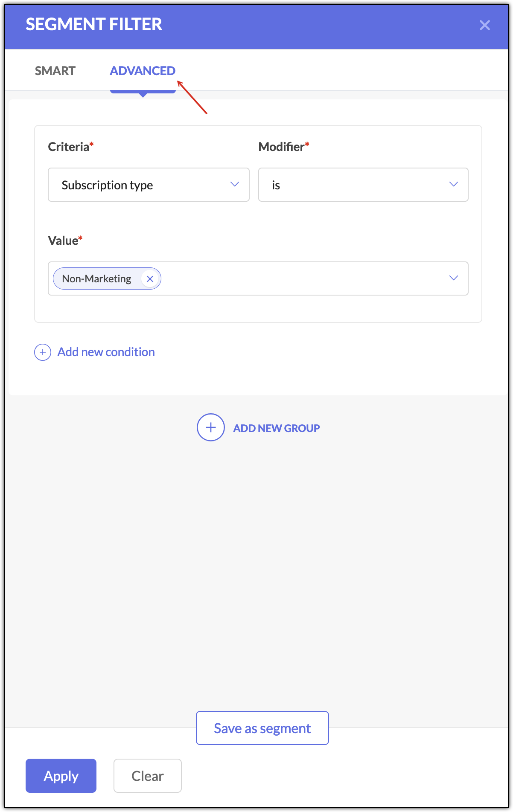This screenshot has height=812, width=513.
Task: Click the Value field label
Action: point(63,241)
